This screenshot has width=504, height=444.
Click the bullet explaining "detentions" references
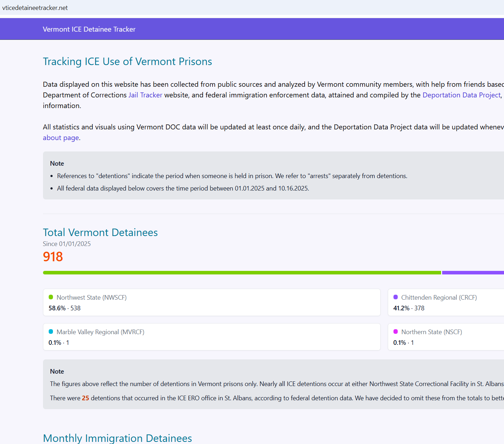coord(232,176)
